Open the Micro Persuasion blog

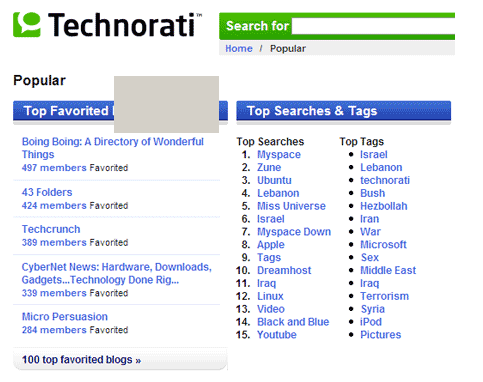click(x=65, y=317)
